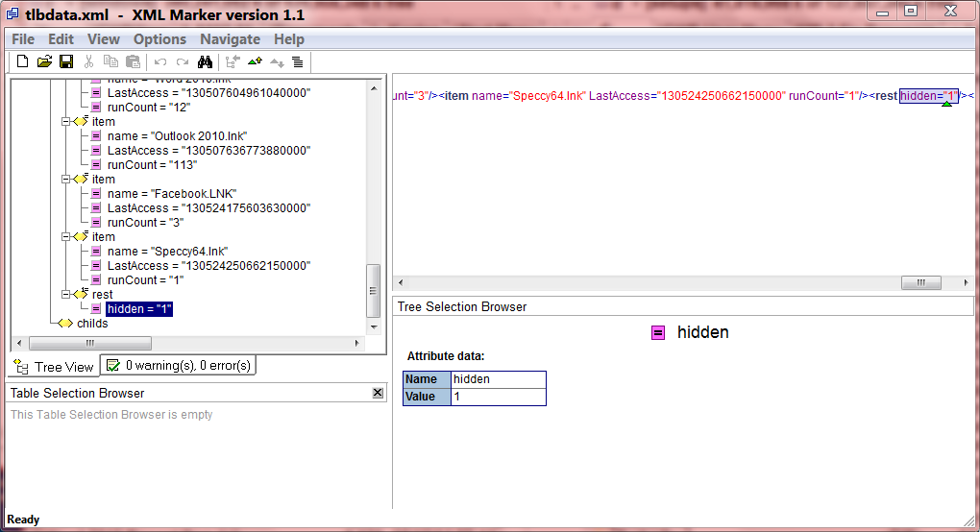The height and width of the screenshot is (532, 980).
Task: Collapse the rest tree node
Action: tap(65, 295)
